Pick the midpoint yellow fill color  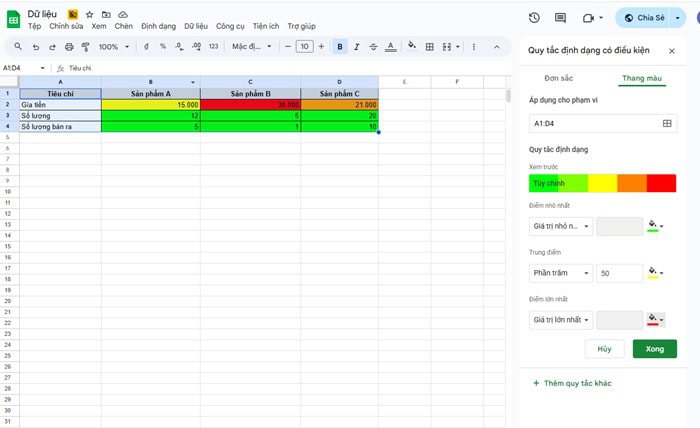[655, 273]
